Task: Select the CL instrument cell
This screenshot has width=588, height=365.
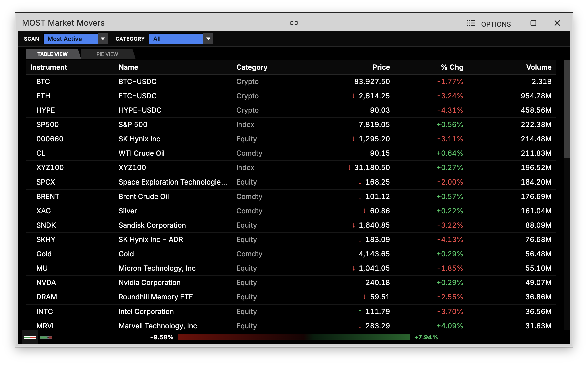Action: click(x=41, y=153)
